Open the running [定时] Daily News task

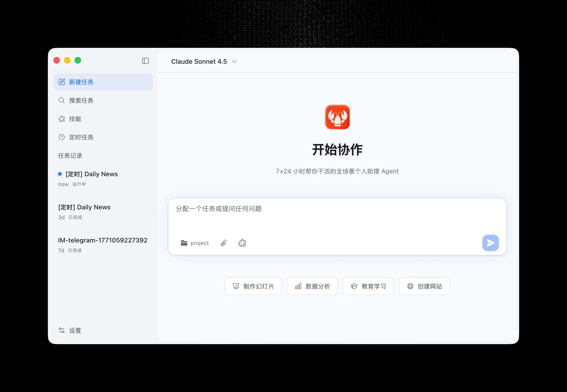click(x=92, y=174)
